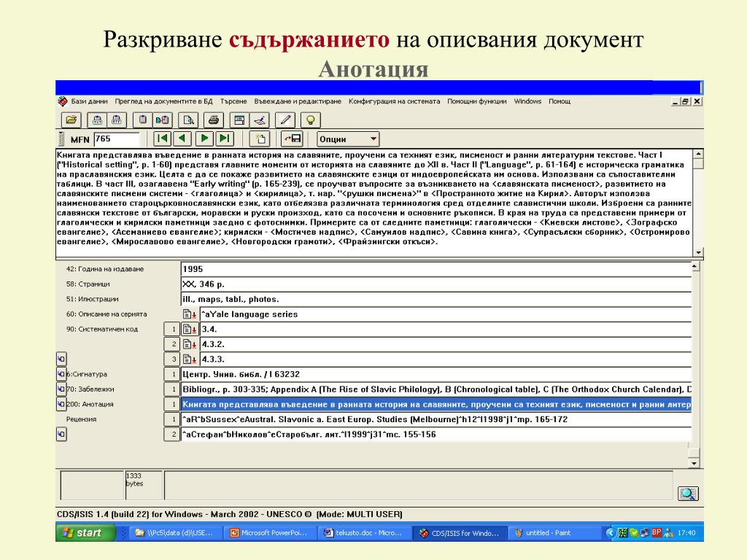
Task: Open the Въвеждане и редактиране menu
Action: pyautogui.click(x=298, y=101)
